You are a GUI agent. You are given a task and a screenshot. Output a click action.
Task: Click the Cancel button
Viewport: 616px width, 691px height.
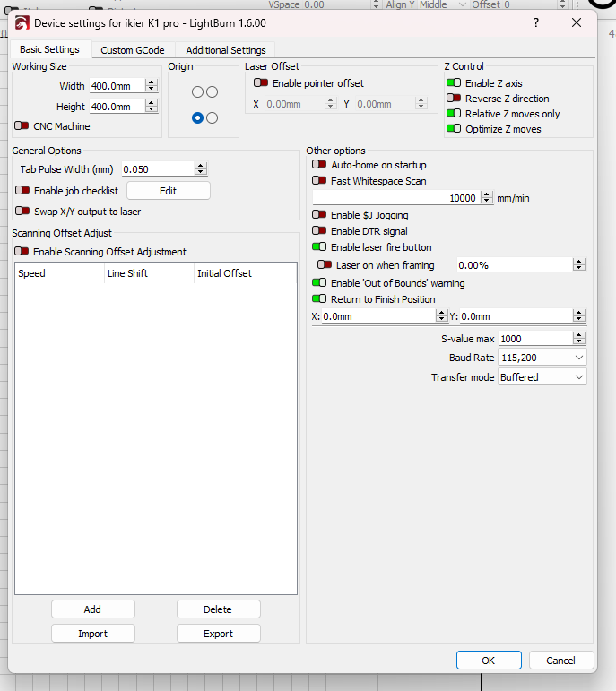click(x=561, y=661)
